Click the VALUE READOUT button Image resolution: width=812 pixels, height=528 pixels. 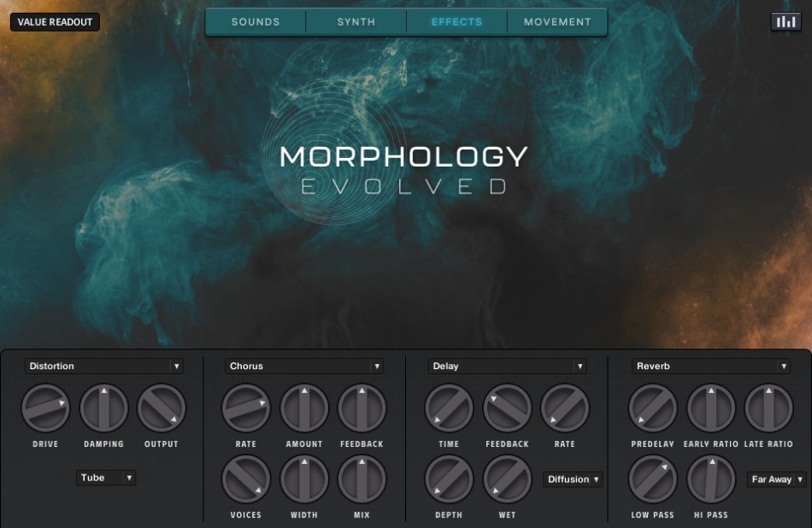(x=53, y=21)
